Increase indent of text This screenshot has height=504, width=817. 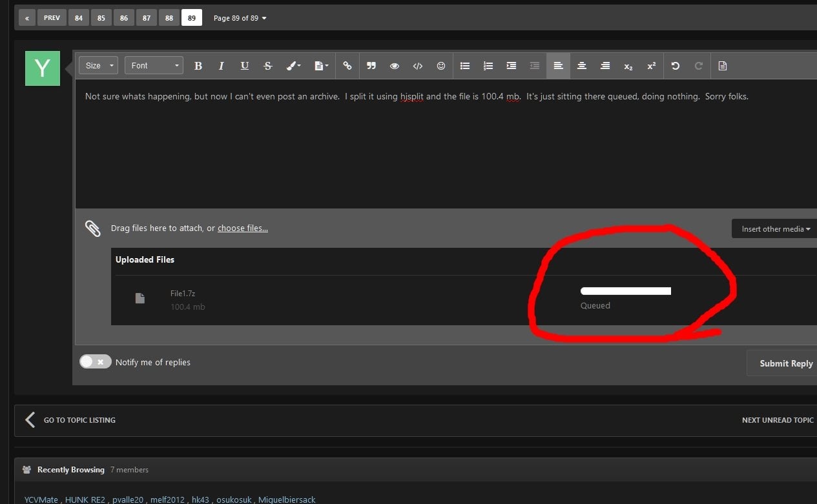512,66
